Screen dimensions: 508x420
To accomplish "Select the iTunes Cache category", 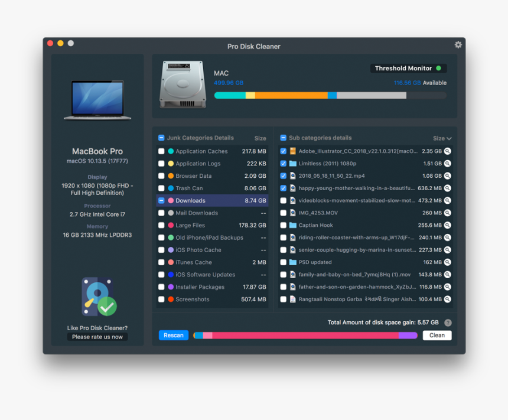I will [x=212, y=262].
